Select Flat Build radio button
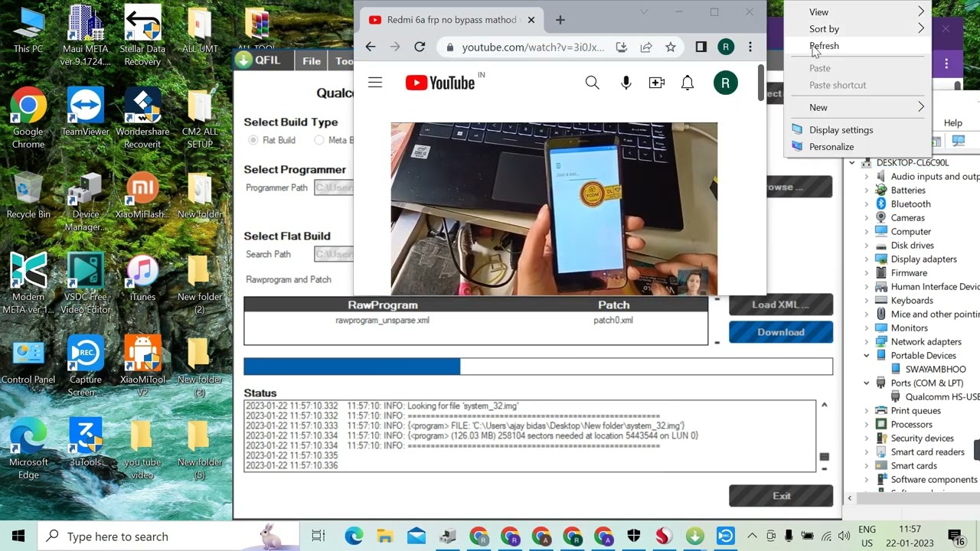Screen dimensions: 980x551 [253, 140]
